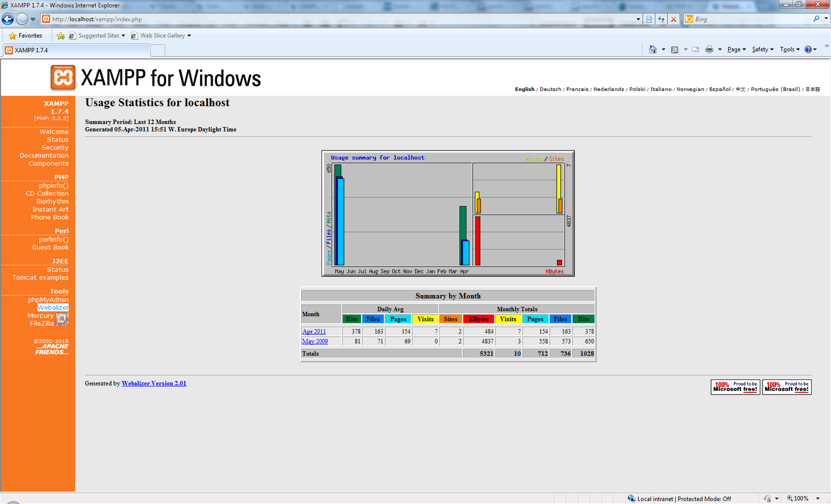This screenshot has height=504, width=831.
Task: Open the Biorhythm demo link
Action: click(x=52, y=201)
